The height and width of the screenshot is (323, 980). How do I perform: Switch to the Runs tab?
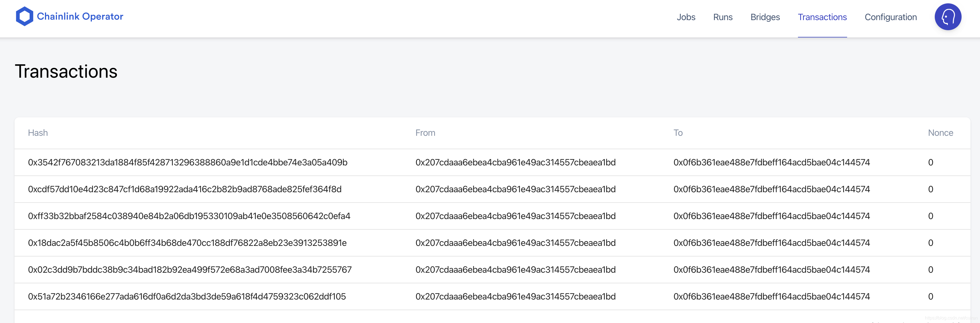(x=723, y=17)
